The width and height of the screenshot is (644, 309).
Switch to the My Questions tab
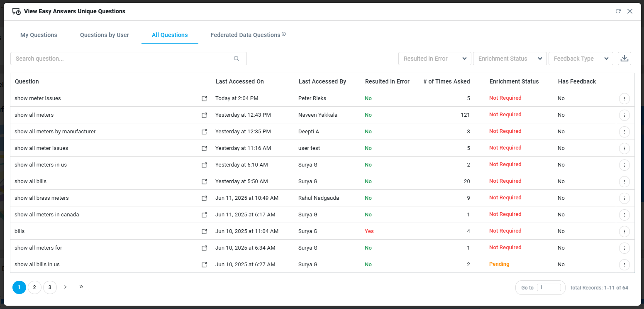coord(39,35)
